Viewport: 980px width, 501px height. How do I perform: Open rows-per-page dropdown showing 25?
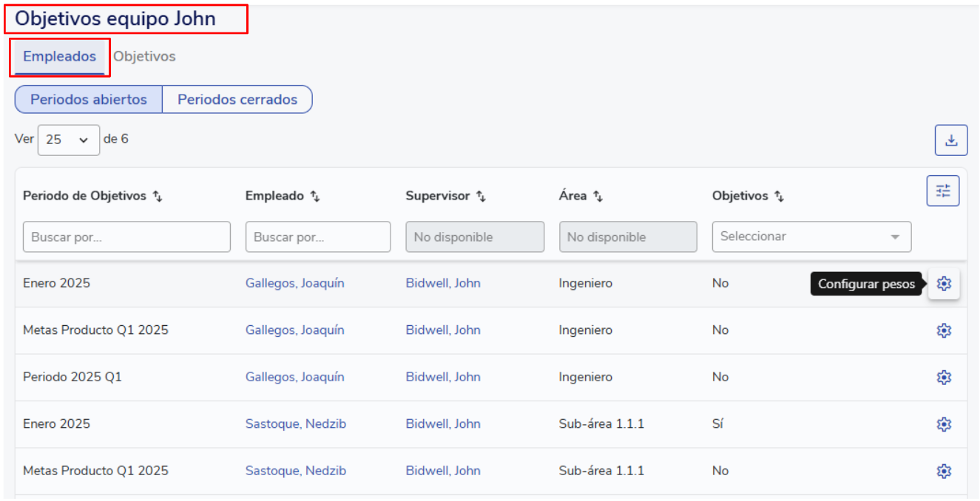[68, 140]
